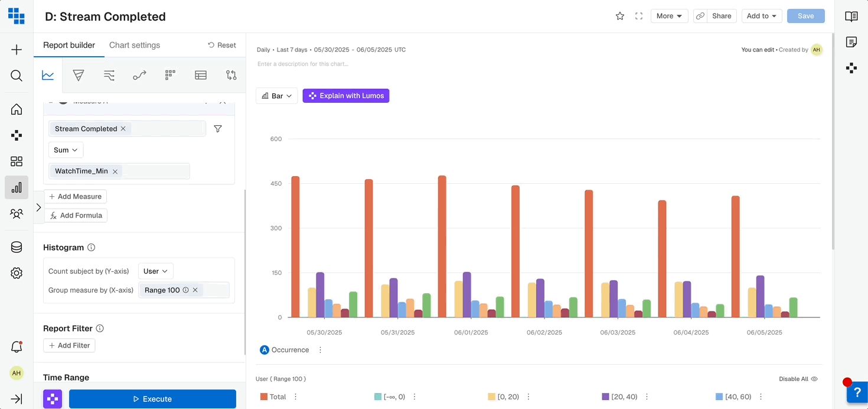Image resolution: width=868 pixels, height=409 pixels.
Task: Switch to the Report builder tab
Action: point(69,46)
